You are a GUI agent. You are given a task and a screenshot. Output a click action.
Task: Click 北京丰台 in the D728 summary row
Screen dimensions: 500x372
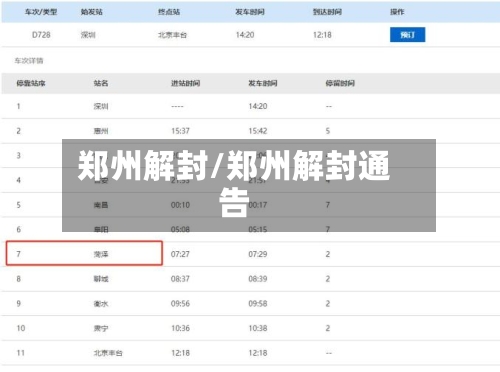click(172, 35)
